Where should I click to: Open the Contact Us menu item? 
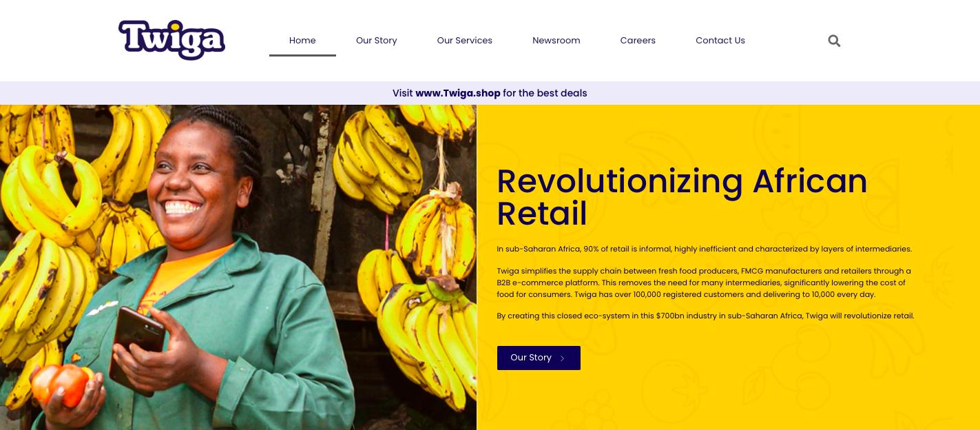720,41
